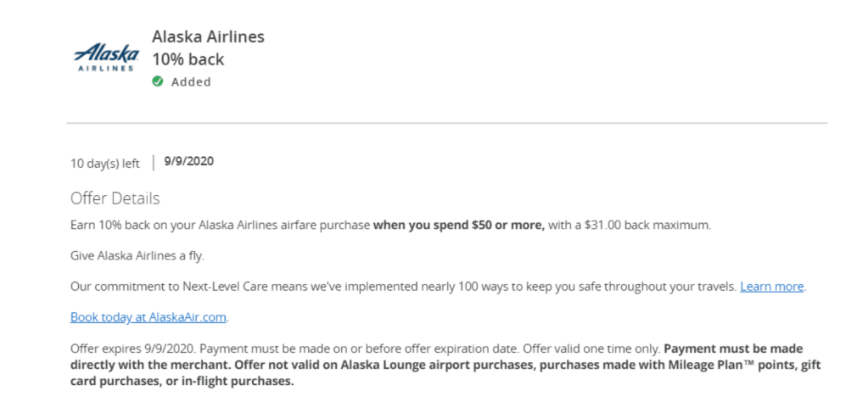Click the "Earn 10% back" sentence start
Image resolution: width=868 pixels, height=402 pixels.
[112, 226]
